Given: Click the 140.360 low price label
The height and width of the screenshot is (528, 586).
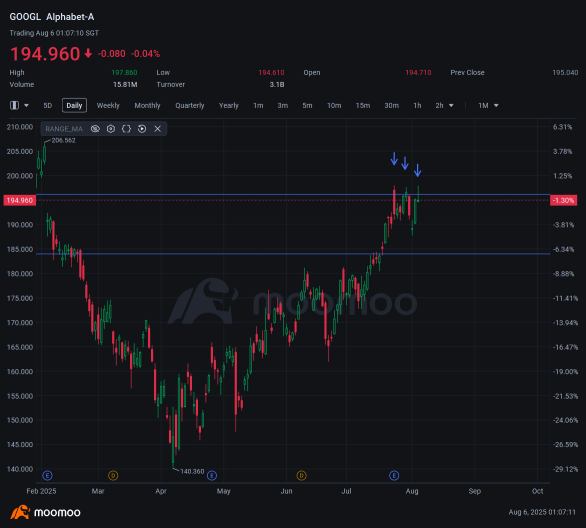Looking at the screenshot, I should [x=192, y=472].
